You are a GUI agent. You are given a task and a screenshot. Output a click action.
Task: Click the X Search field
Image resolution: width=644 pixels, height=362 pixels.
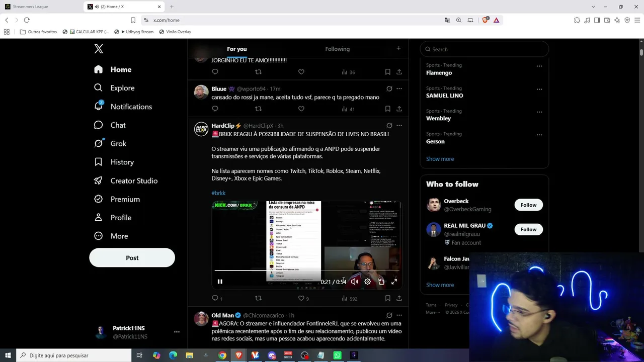click(x=484, y=49)
